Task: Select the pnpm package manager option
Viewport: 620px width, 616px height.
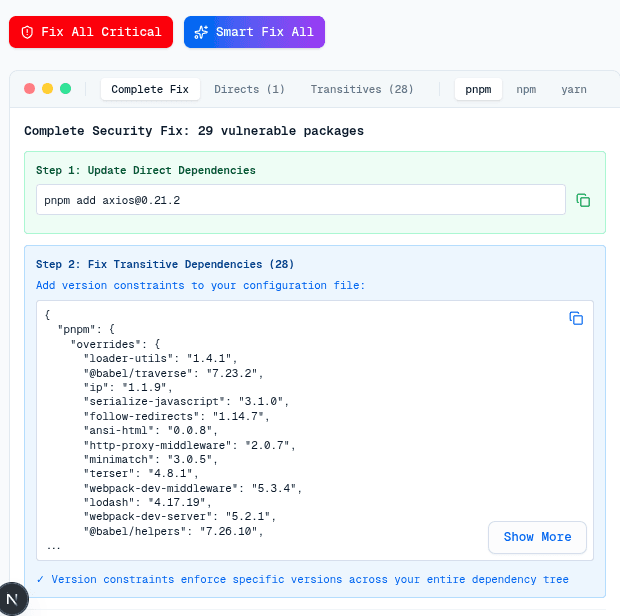Action: coord(478,89)
